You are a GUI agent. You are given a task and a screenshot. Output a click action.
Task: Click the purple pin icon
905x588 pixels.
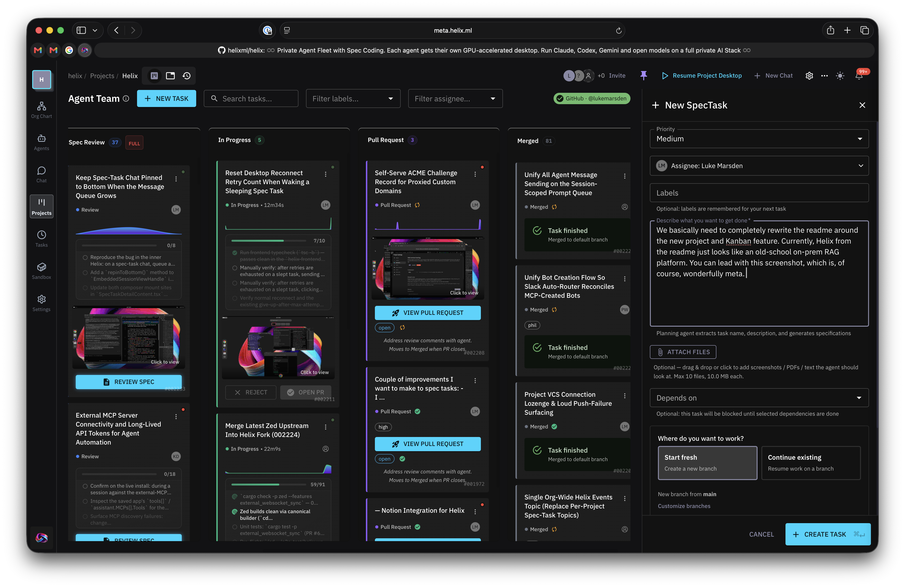(643, 76)
